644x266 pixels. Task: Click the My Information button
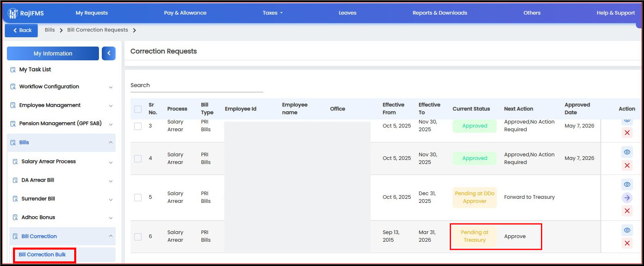click(x=53, y=53)
